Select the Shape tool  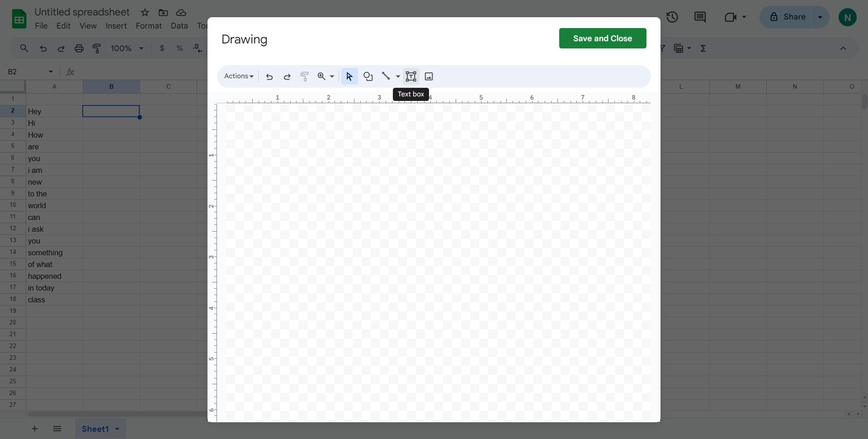pyautogui.click(x=368, y=76)
